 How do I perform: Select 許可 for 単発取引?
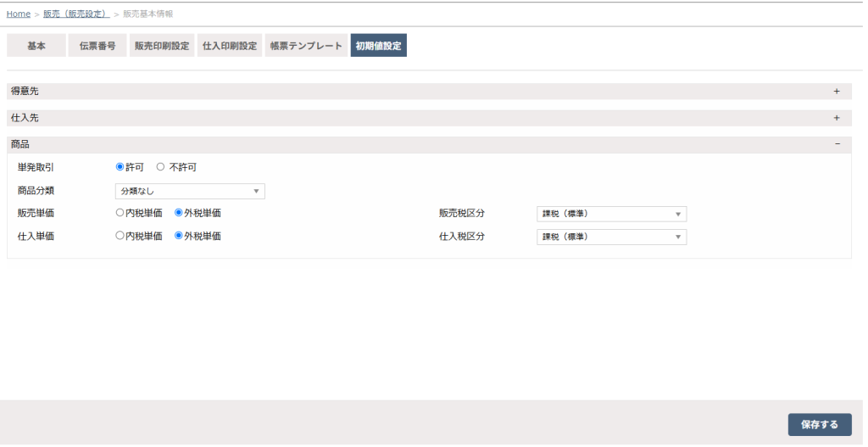pyautogui.click(x=120, y=167)
